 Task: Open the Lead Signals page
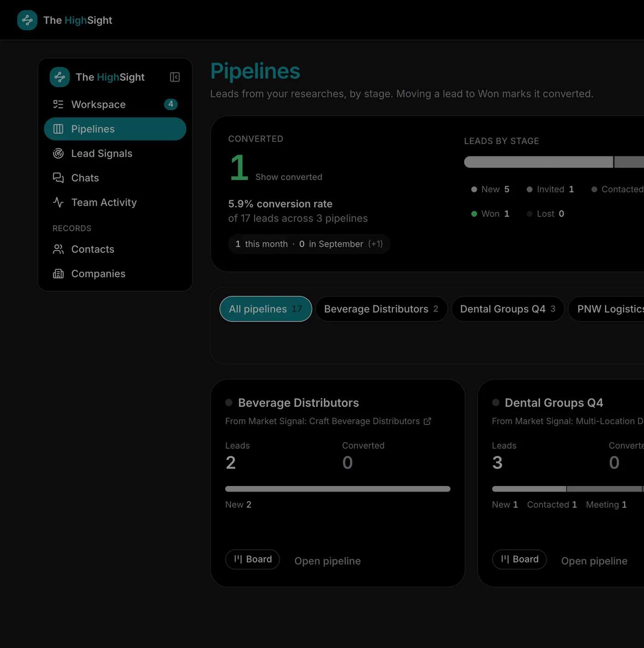(x=115, y=153)
